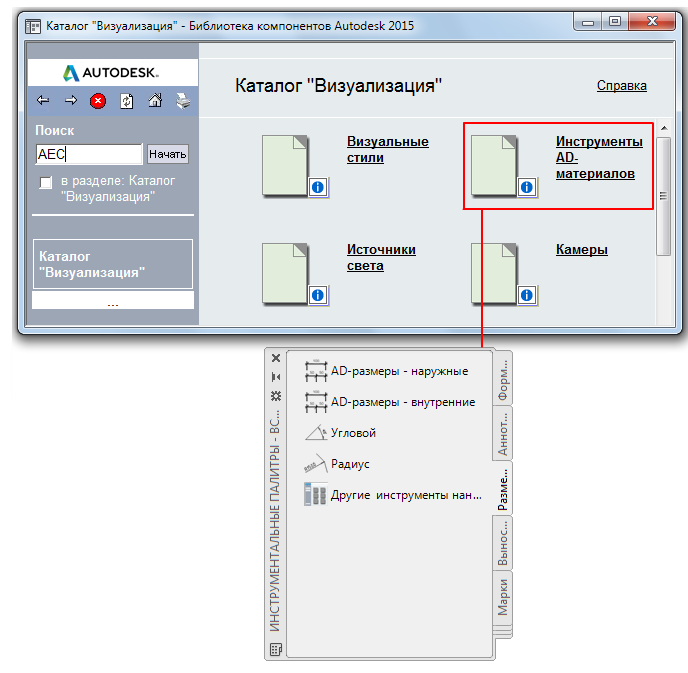Stop loading with the red X icon
688x673 pixels.
coord(98,101)
